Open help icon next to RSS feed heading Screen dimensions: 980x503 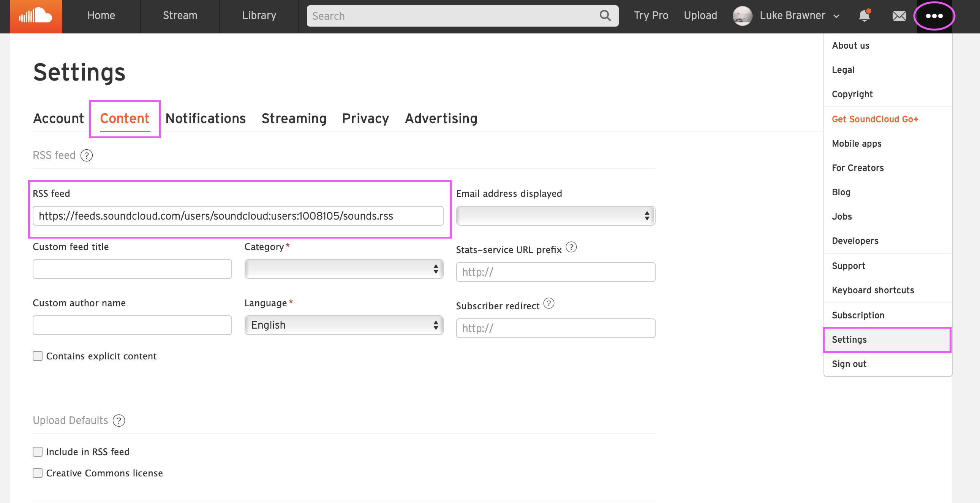[87, 155]
